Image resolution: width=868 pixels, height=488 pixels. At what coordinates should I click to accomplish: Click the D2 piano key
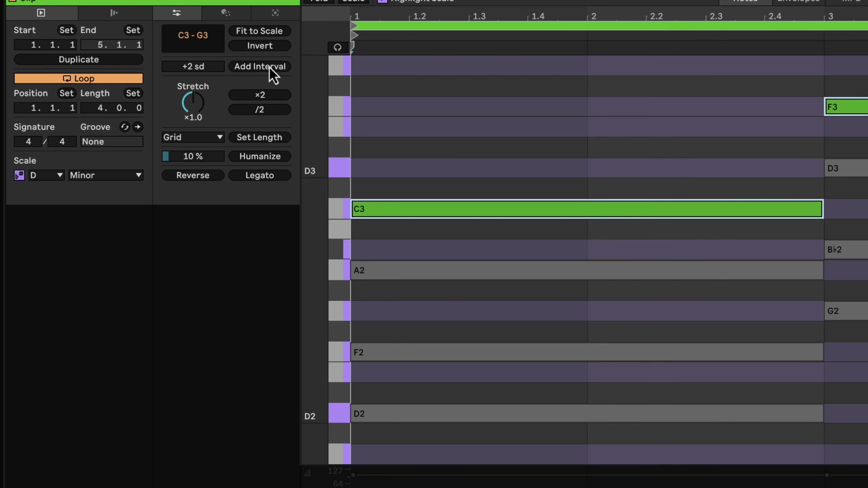pyautogui.click(x=339, y=413)
